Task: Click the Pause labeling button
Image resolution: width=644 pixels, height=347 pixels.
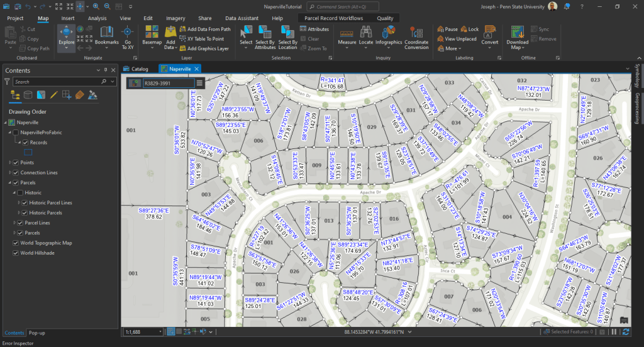Action: [x=447, y=29]
